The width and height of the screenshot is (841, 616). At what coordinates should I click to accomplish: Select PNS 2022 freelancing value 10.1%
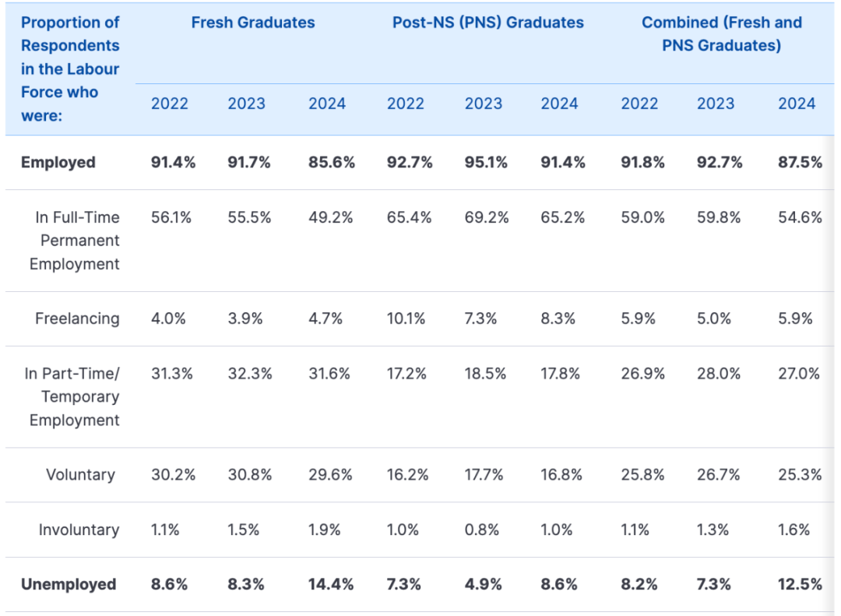[x=406, y=319]
